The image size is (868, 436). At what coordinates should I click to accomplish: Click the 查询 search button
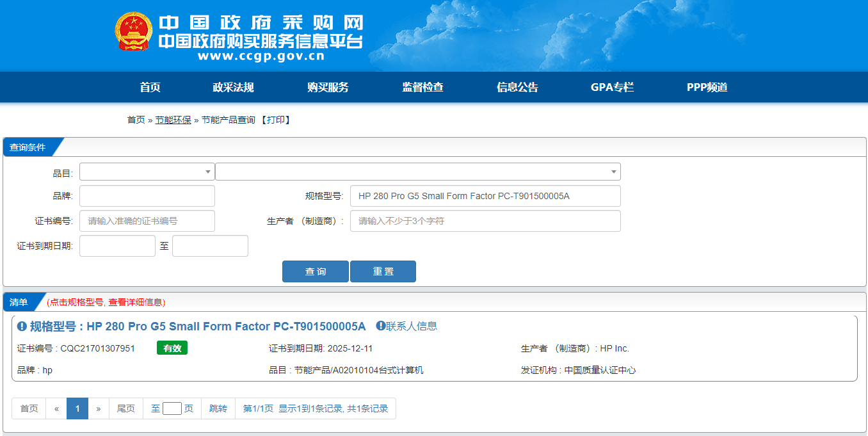coord(316,271)
